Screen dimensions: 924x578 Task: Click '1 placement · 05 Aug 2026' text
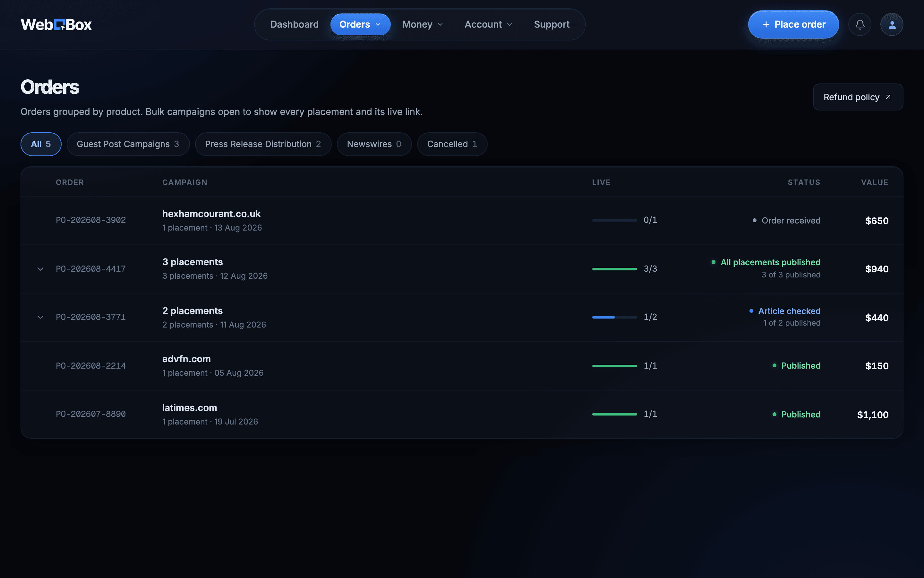pos(213,373)
